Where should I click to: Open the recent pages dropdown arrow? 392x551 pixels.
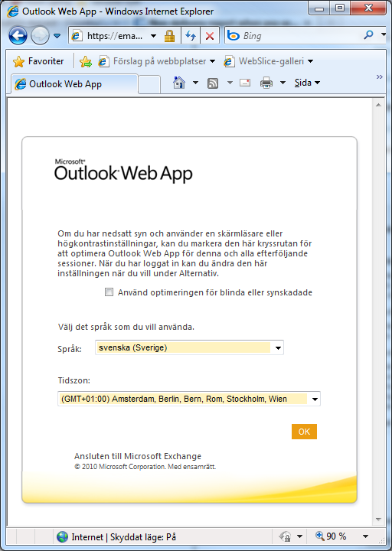57,36
